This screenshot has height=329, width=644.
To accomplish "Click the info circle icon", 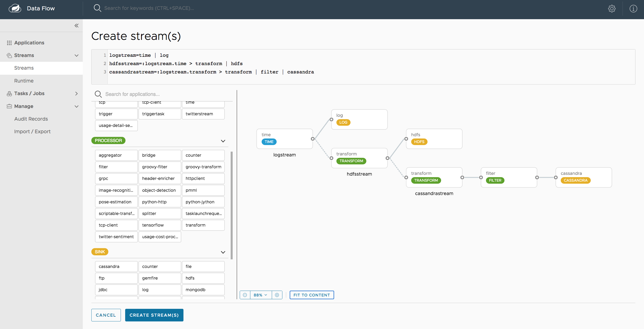I will coord(633,9).
